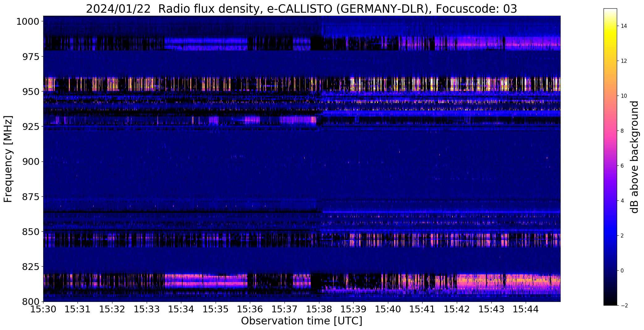644x330 pixels.
Task: Click the 15:33 time tick label
Action: coord(147,309)
